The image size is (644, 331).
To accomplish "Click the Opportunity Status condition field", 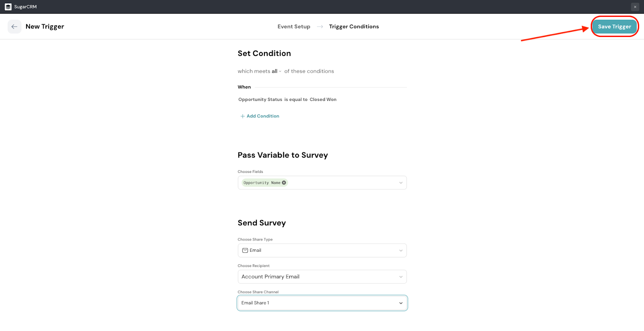I will 260,99.
